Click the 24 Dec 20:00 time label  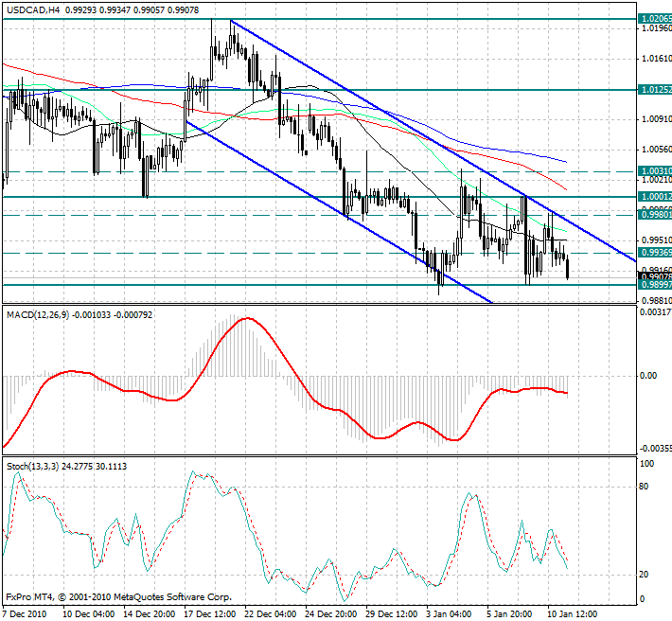pos(331,613)
